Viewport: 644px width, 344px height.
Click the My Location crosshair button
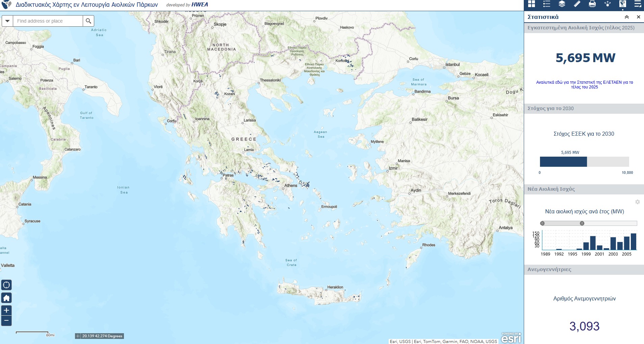pos(6,285)
